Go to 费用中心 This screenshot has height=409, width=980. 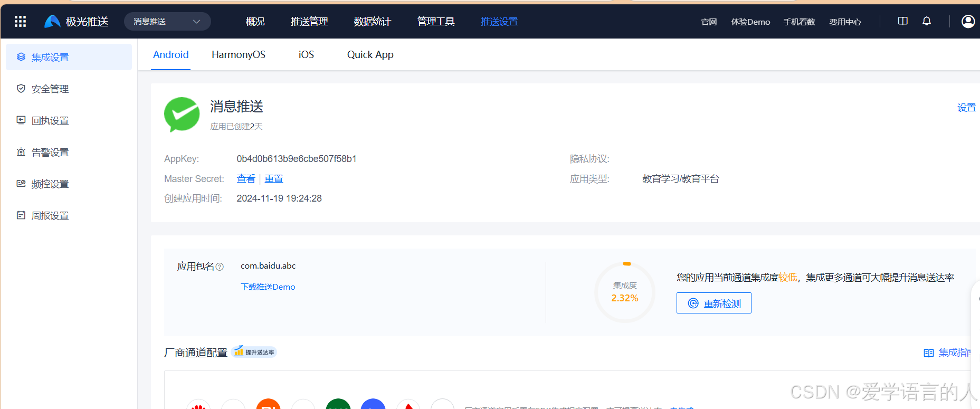(x=845, y=22)
